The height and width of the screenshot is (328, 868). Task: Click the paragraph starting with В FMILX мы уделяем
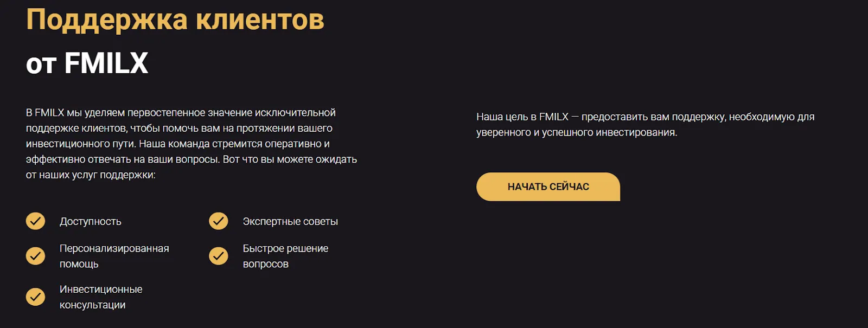[x=192, y=144]
